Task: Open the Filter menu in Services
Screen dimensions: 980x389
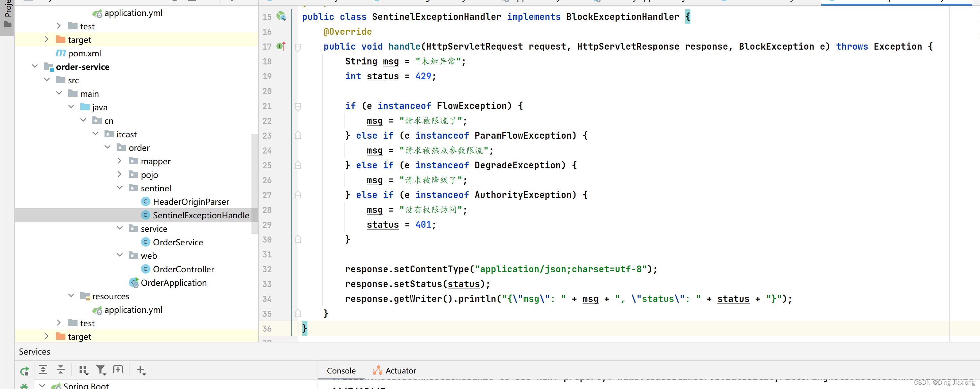Action: point(101,369)
